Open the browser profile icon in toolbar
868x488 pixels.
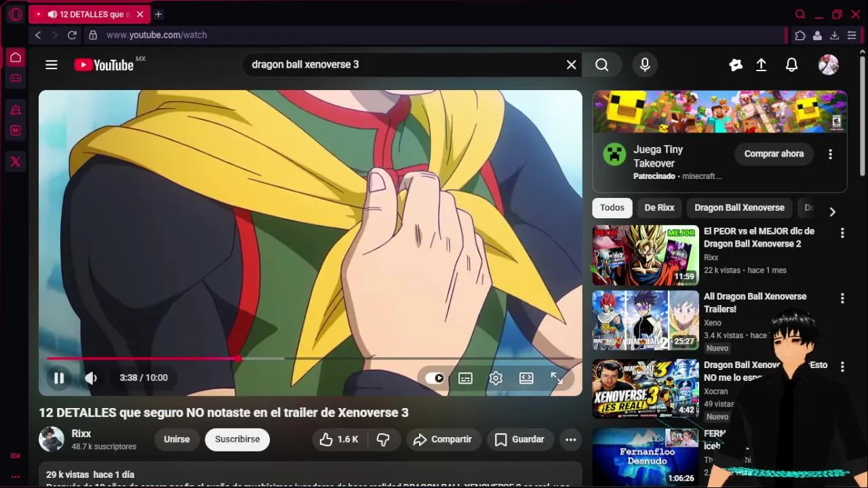click(818, 35)
